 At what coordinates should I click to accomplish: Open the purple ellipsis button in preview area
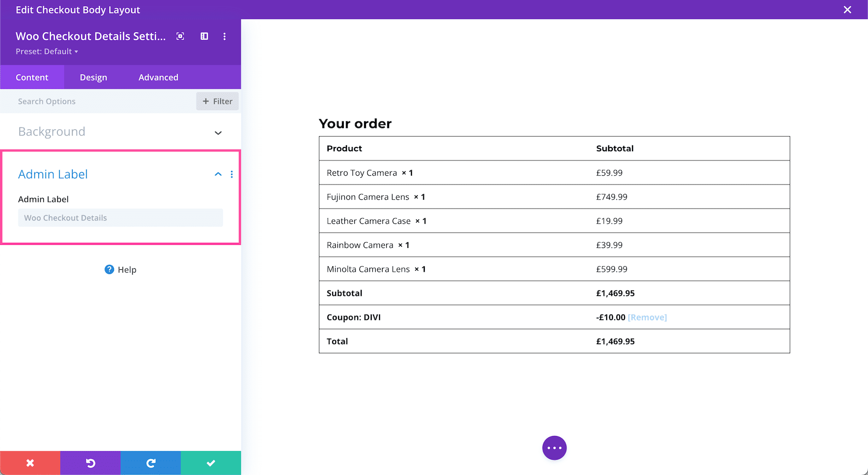554,448
